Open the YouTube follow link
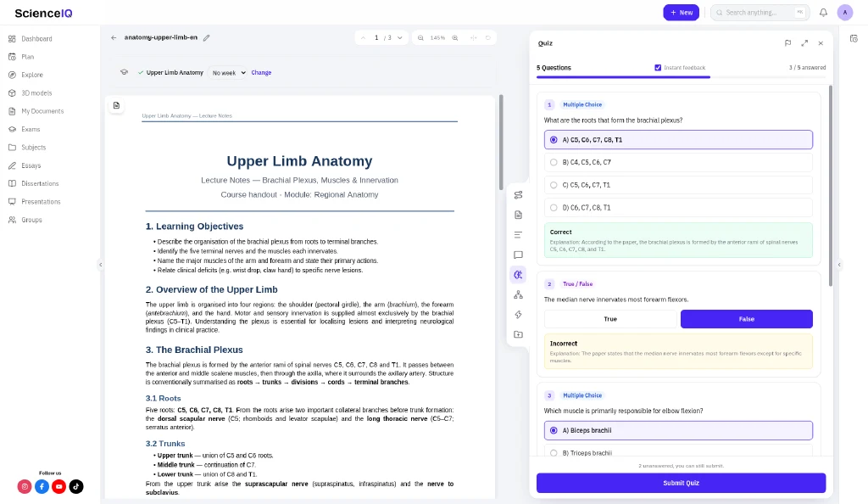868x504 pixels. (59, 486)
